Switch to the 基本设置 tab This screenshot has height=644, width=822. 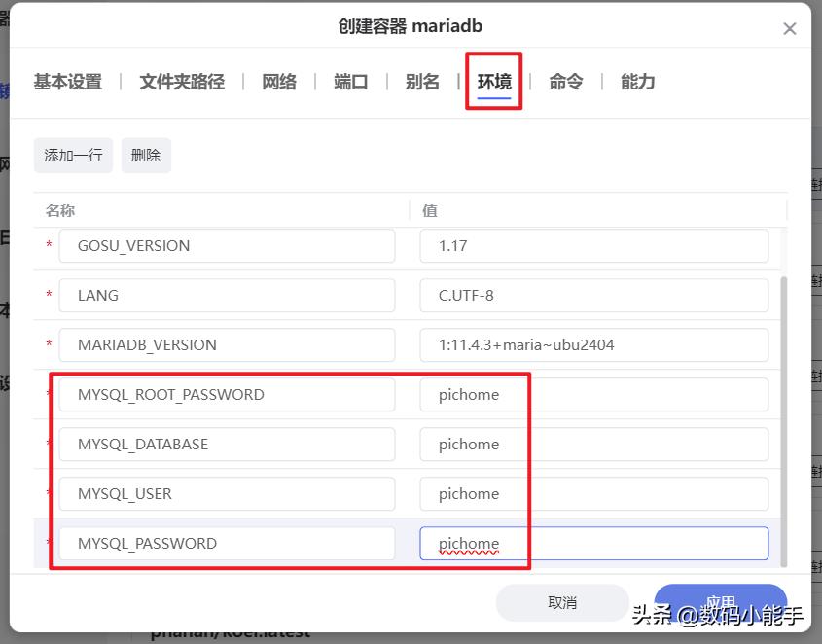68,82
